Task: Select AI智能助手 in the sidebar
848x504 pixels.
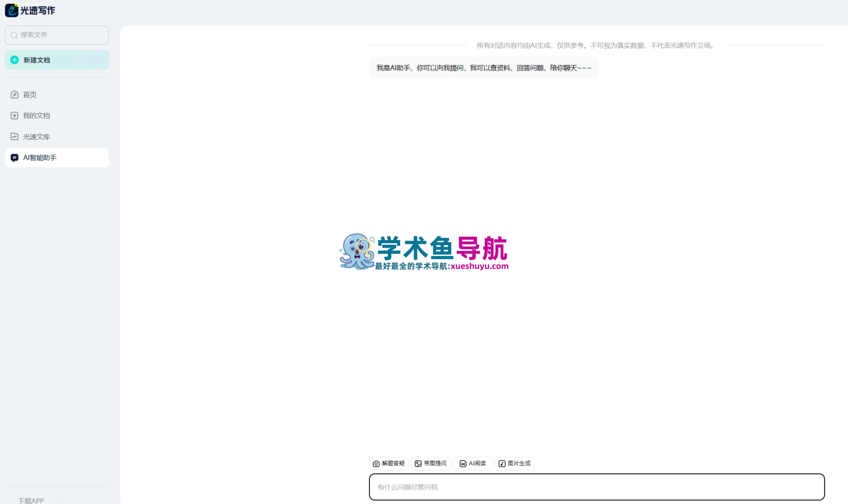Action: click(57, 158)
